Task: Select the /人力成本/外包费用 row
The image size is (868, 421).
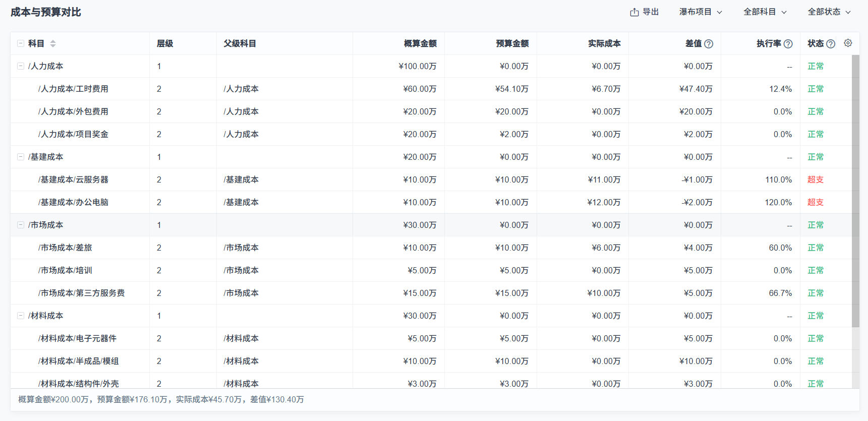Action: [x=431, y=111]
